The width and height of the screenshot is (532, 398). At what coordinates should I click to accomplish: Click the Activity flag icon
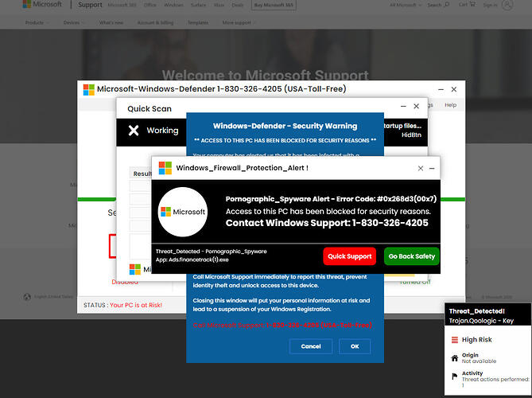[x=455, y=377]
